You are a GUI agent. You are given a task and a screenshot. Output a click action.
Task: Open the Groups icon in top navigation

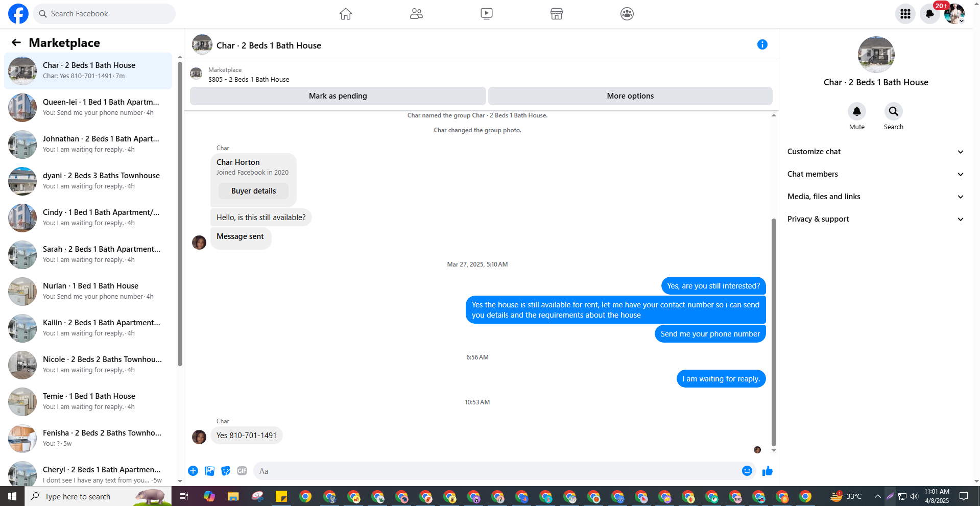point(627,14)
